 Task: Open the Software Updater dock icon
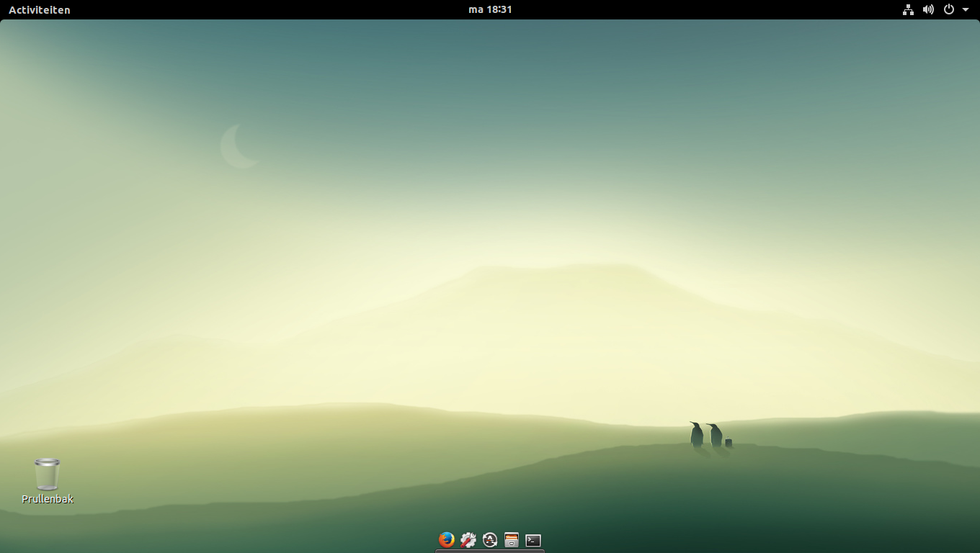click(x=490, y=539)
